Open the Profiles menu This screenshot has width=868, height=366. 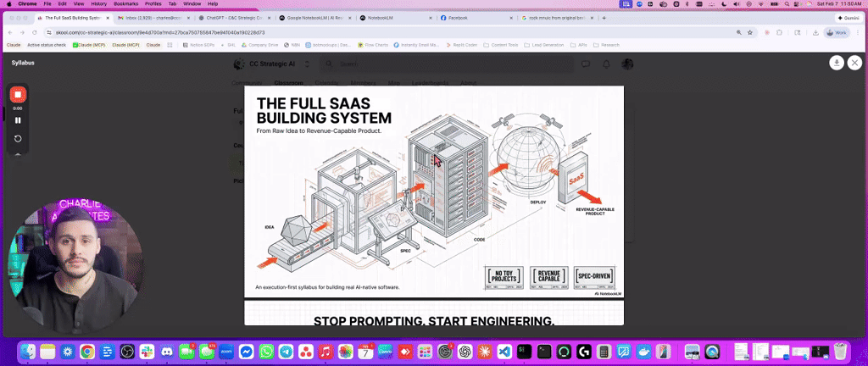click(153, 4)
